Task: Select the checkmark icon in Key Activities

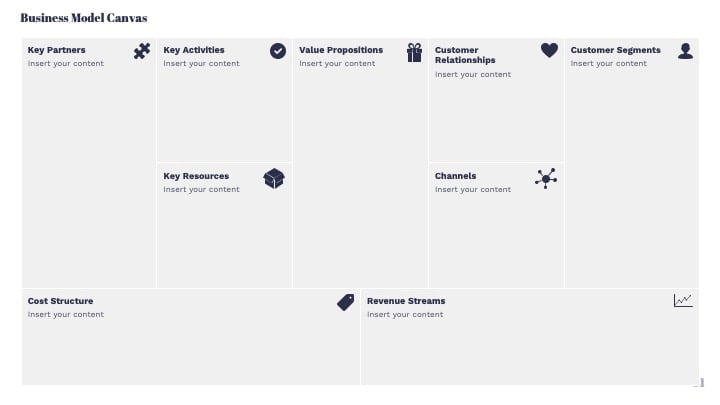Action: tap(278, 51)
